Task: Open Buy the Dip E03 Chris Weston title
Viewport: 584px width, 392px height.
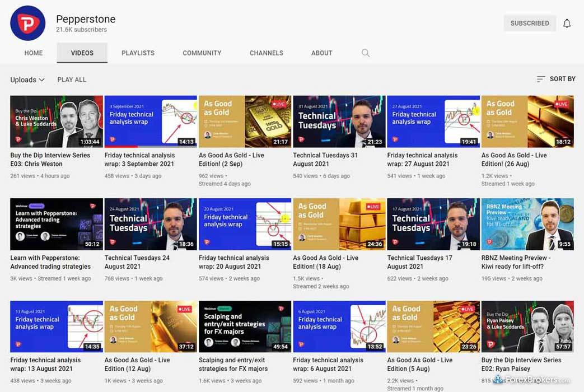Action: tap(50, 160)
